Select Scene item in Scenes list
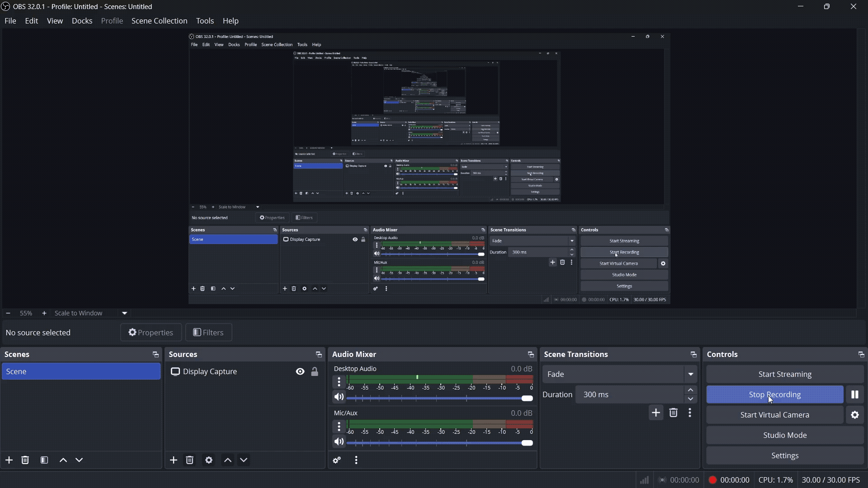Image resolution: width=868 pixels, height=488 pixels. coord(81,372)
